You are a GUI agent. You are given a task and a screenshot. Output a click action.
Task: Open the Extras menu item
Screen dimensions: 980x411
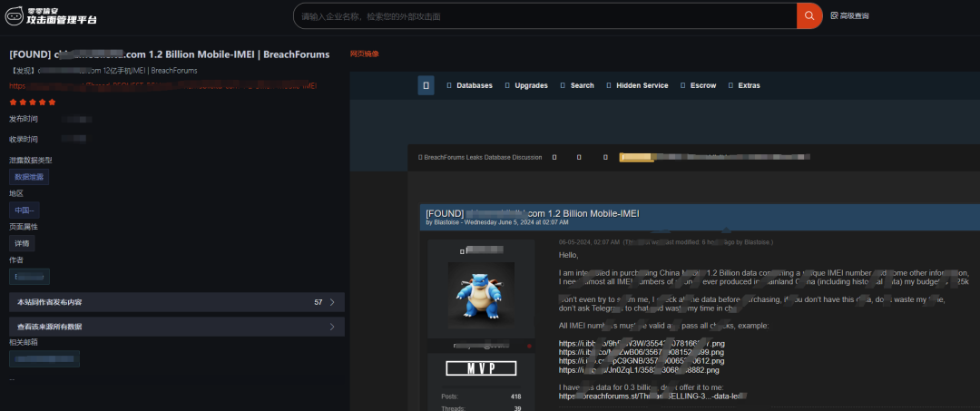[x=744, y=85]
